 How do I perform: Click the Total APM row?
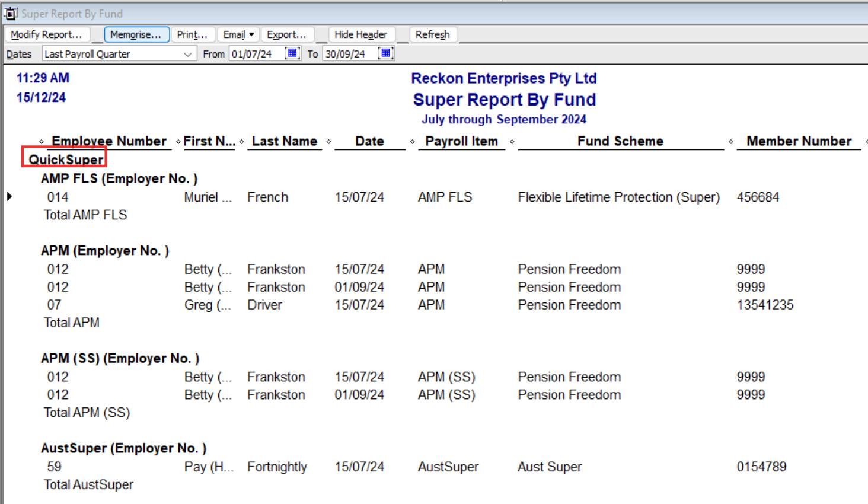click(x=72, y=323)
